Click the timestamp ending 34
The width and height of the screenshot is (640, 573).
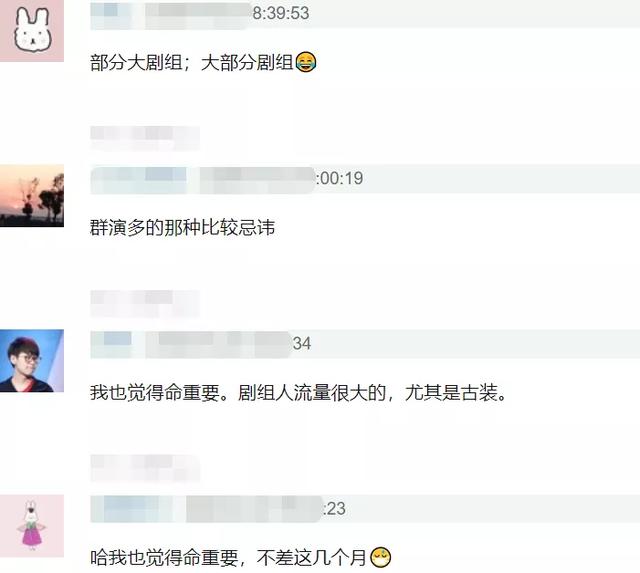(302, 343)
